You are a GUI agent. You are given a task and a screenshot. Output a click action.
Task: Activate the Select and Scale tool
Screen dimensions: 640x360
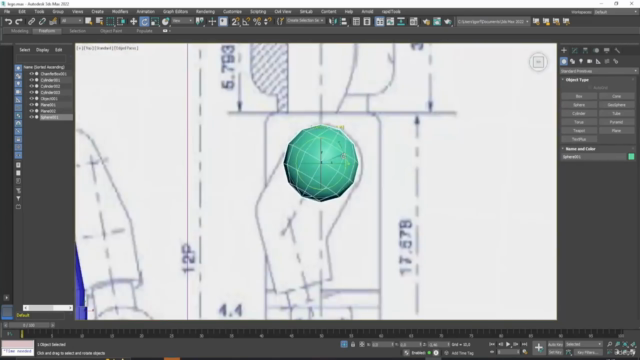click(x=155, y=22)
